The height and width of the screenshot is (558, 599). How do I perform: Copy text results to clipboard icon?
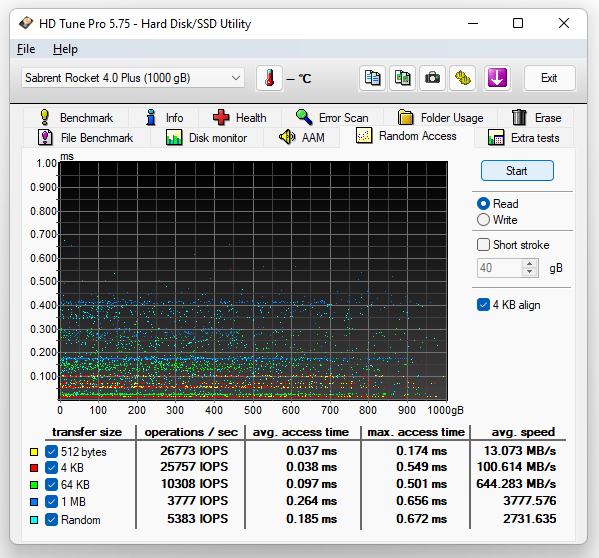pyautogui.click(x=372, y=78)
